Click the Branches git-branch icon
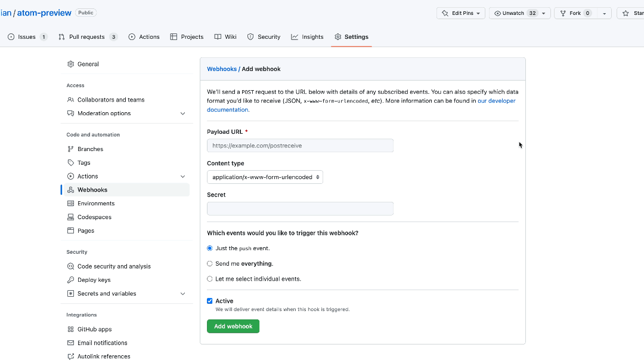Screen dimensions: 644x363 pos(70,149)
